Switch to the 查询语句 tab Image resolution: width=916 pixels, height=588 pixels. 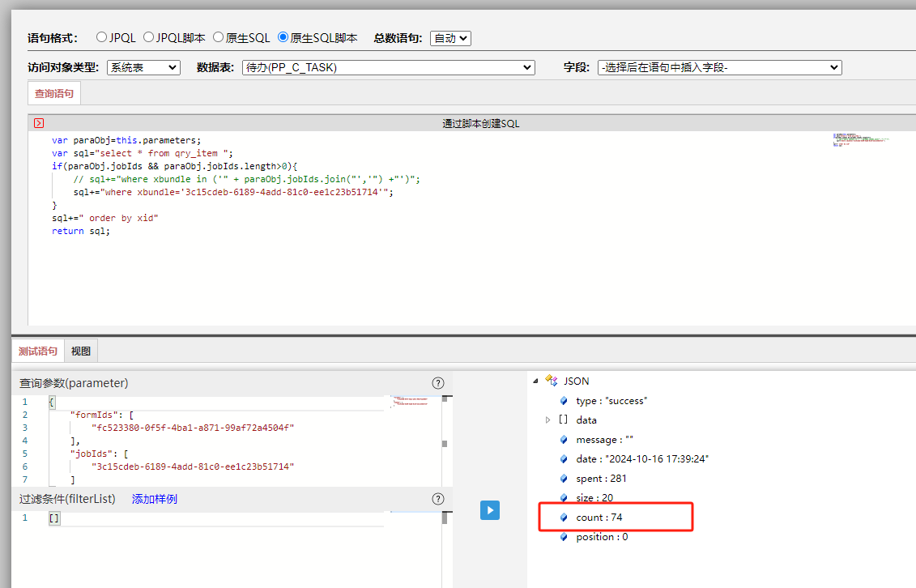[54, 93]
